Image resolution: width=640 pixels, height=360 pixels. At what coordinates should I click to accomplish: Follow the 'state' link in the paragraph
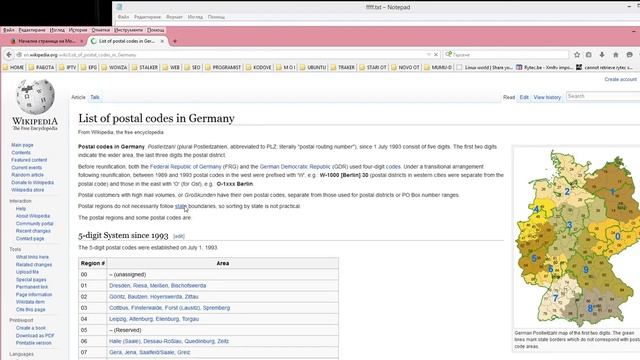click(x=180, y=206)
